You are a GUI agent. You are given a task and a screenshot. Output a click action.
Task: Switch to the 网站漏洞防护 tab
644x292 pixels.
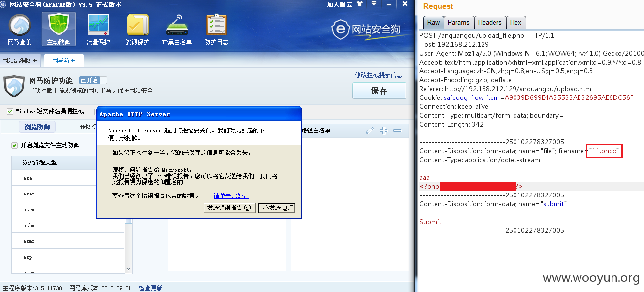click(x=20, y=61)
